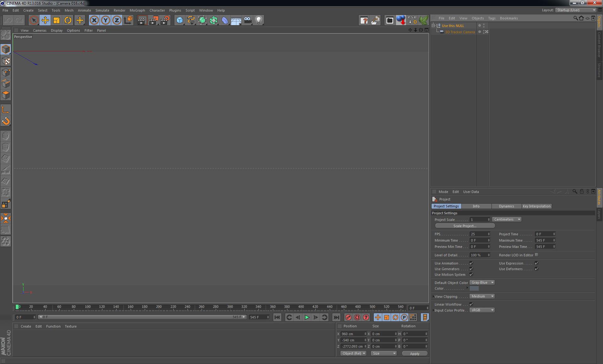603x364 pixels.
Task: Select the Scale tool
Action: pyautogui.click(x=57, y=20)
